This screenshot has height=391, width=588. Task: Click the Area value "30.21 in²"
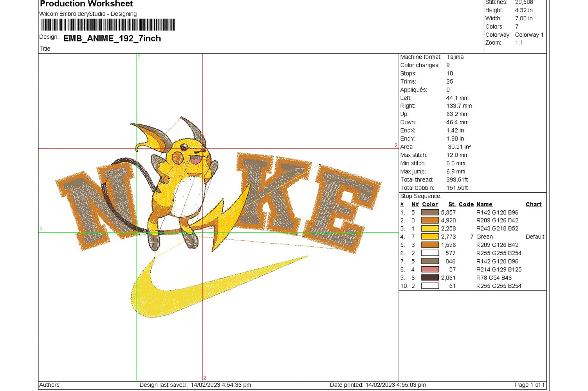(460, 147)
